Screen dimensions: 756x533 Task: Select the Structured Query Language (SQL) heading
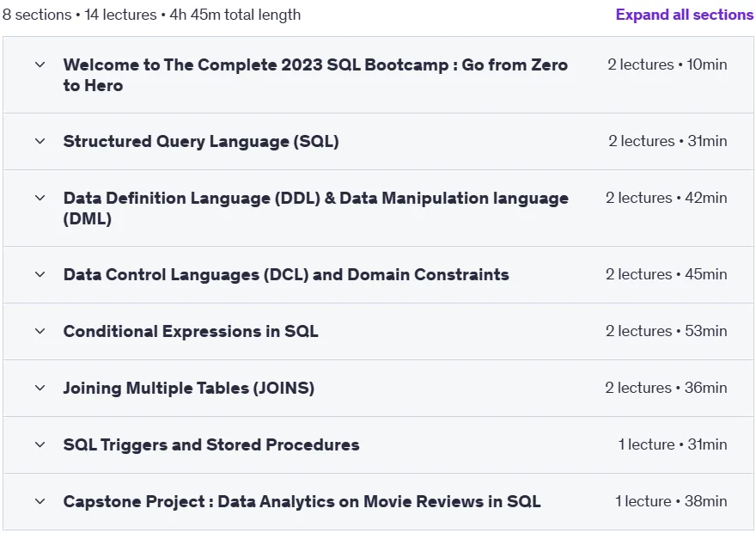point(201,141)
